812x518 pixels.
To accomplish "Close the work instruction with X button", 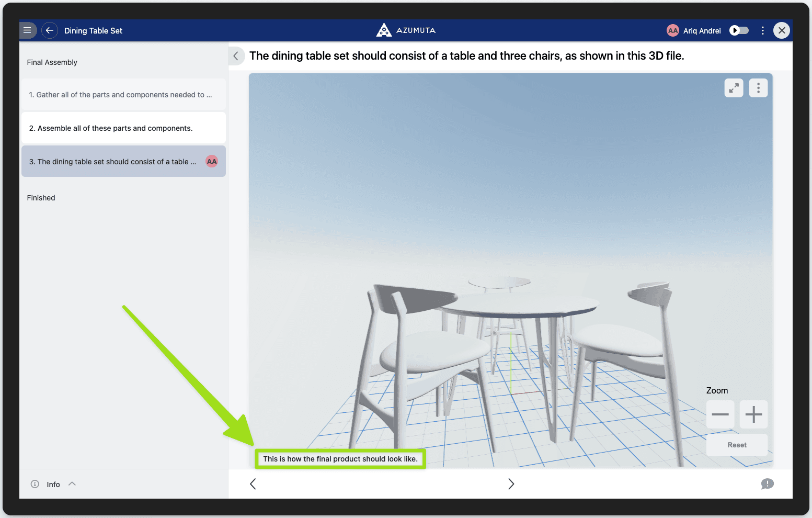I will pyautogui.click(x=782, y=30).
